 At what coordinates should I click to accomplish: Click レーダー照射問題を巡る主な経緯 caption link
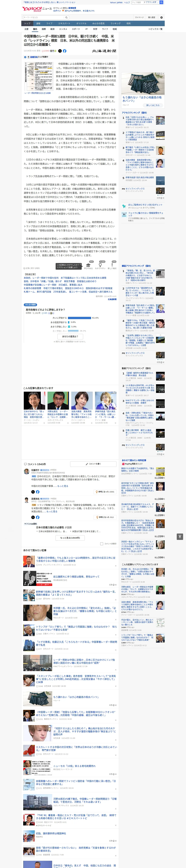point(38,93)
